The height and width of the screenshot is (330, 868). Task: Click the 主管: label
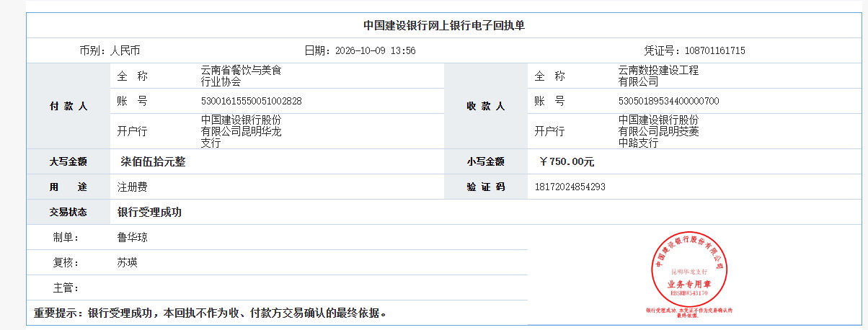click(66, 287)
